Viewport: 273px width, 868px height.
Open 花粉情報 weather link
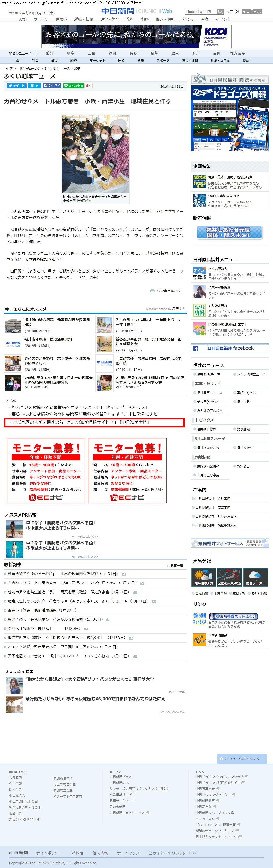pyautogui.click(x=239, y=593)
